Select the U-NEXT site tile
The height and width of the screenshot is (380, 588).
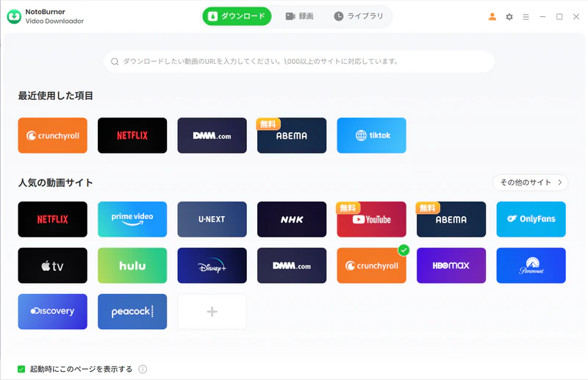coord(212,219)
